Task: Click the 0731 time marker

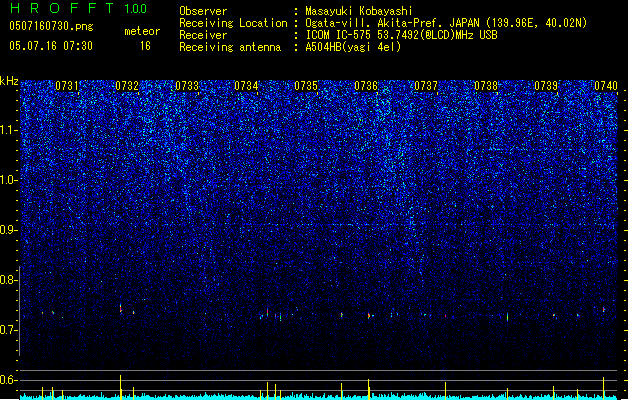Action: click(x=67, y=86)
